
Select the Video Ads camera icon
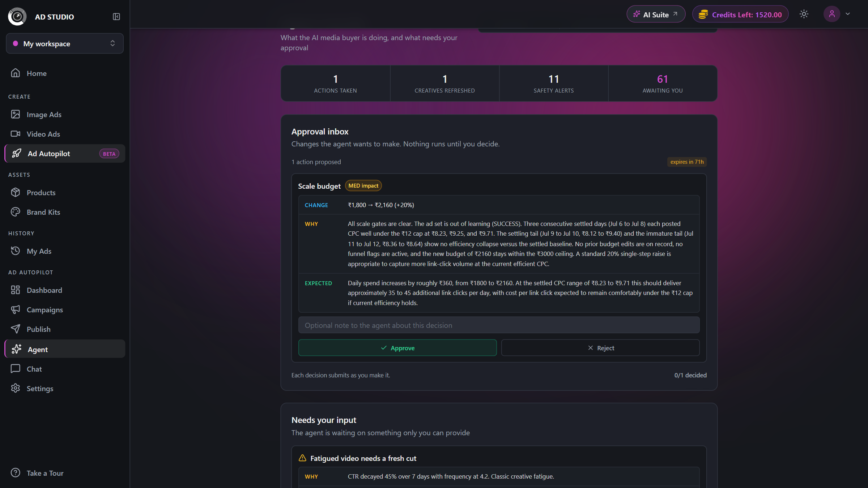point(16,134)
